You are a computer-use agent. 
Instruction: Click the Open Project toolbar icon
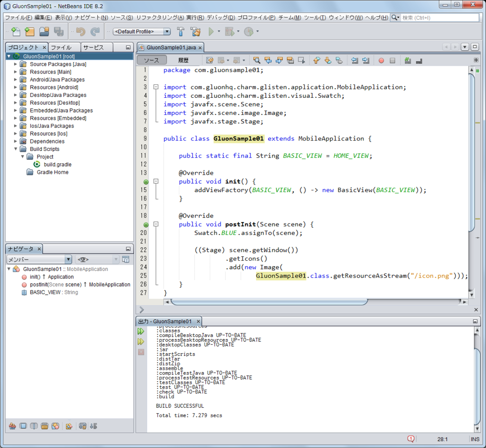tap(44, 31)
